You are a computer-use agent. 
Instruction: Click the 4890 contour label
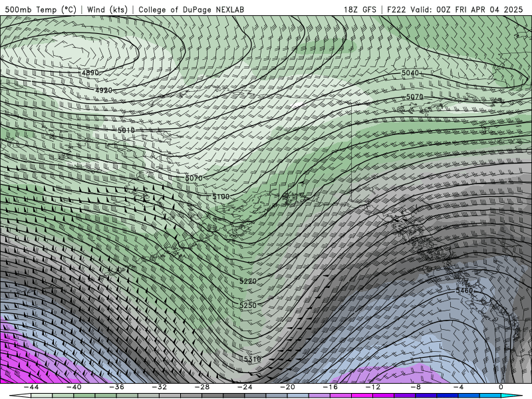pyautogui.click(x=90, y=72)
